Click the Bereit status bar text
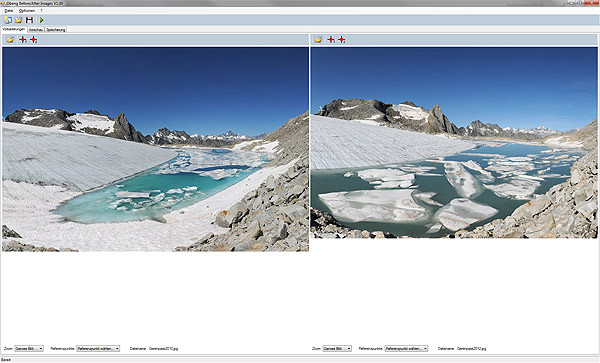600x363 pixels. [x=6, y=360]
